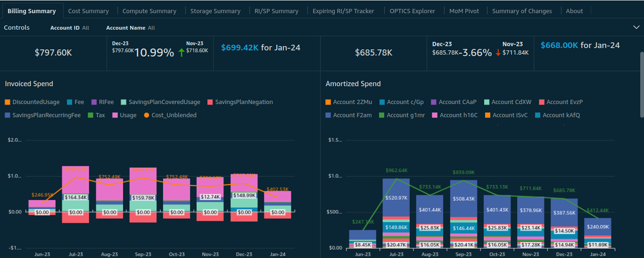Switch to the Cost Summary tab
Image resolution: width=644 pixels, height=258 pixels.
pos(88,11)
